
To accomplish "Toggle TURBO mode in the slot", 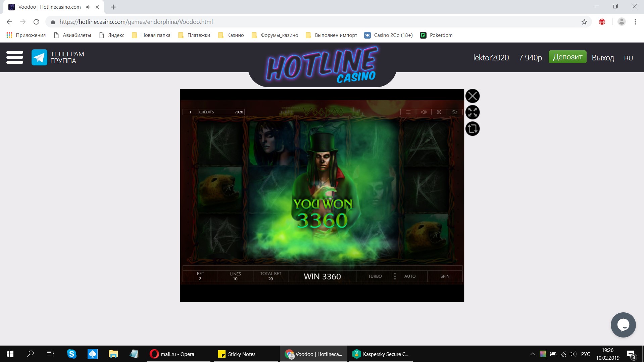I will [x=375, y=276].
